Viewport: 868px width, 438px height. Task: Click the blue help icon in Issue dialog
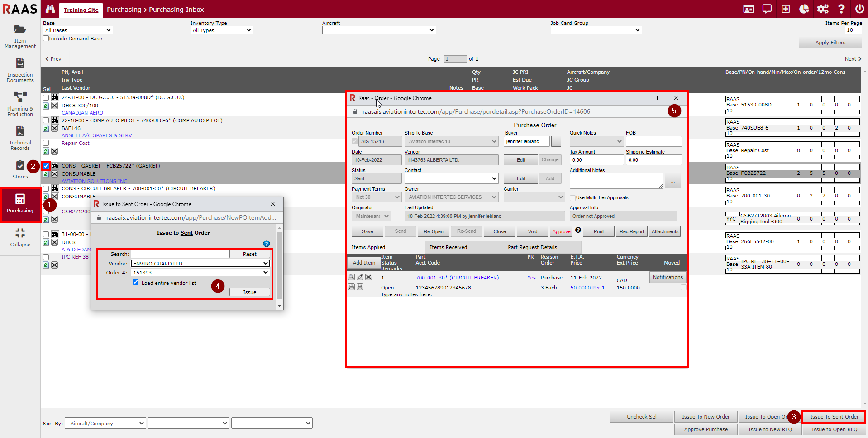pos(267,244)
